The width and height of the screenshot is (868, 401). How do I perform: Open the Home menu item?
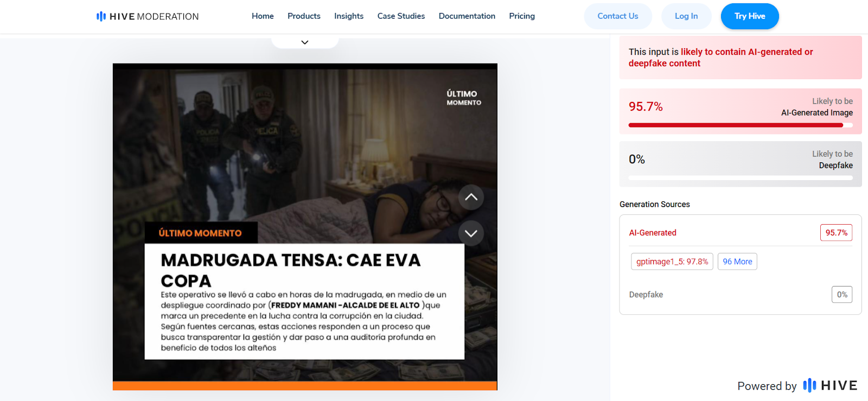tap(263, 16)
